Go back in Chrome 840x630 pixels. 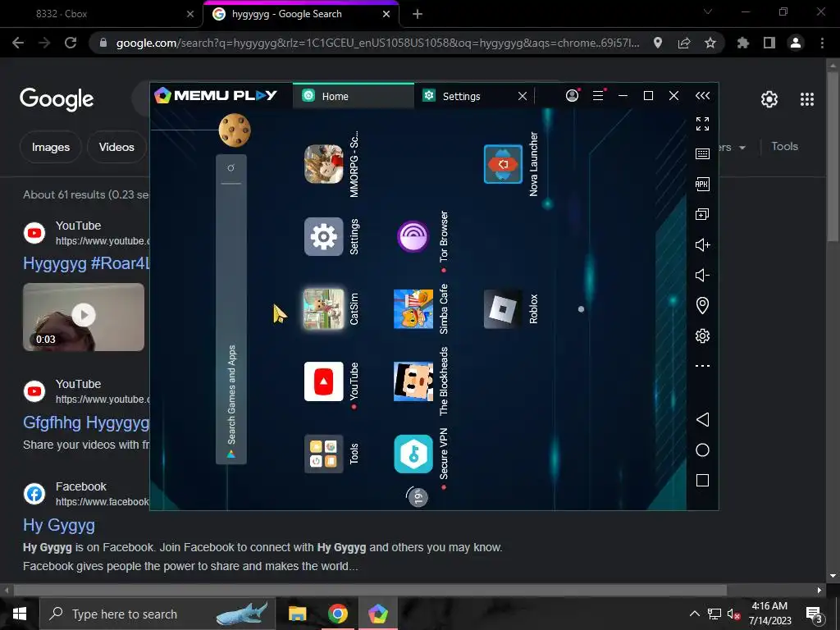18,43
